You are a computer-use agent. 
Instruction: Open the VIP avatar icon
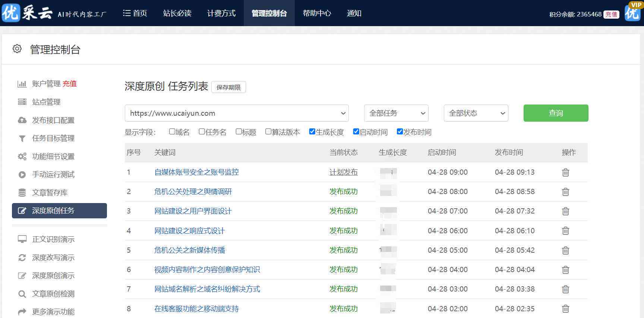pyautogui.click(x=632, y=12)
